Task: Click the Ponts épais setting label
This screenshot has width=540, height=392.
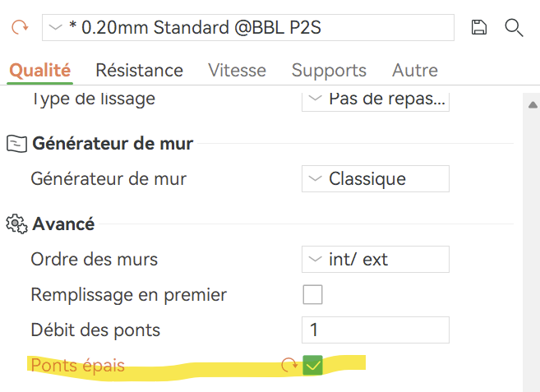Action: pos(78,365)
